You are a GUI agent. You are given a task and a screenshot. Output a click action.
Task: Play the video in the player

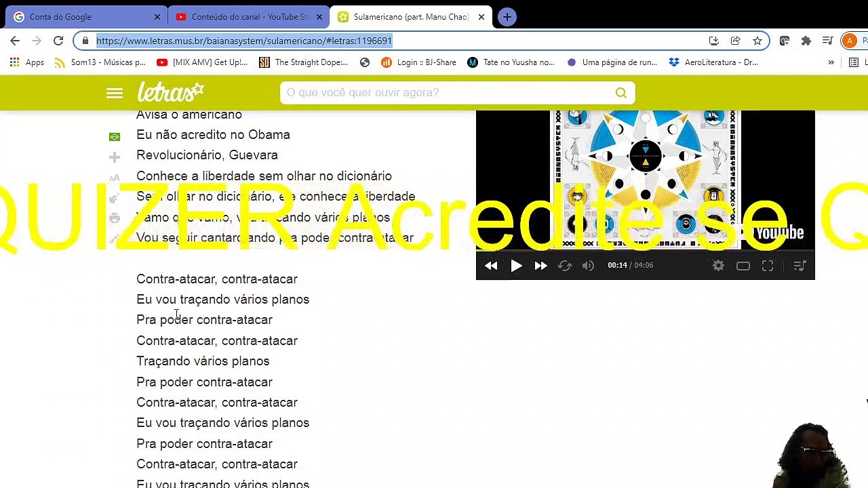click(x=516, y=266)
